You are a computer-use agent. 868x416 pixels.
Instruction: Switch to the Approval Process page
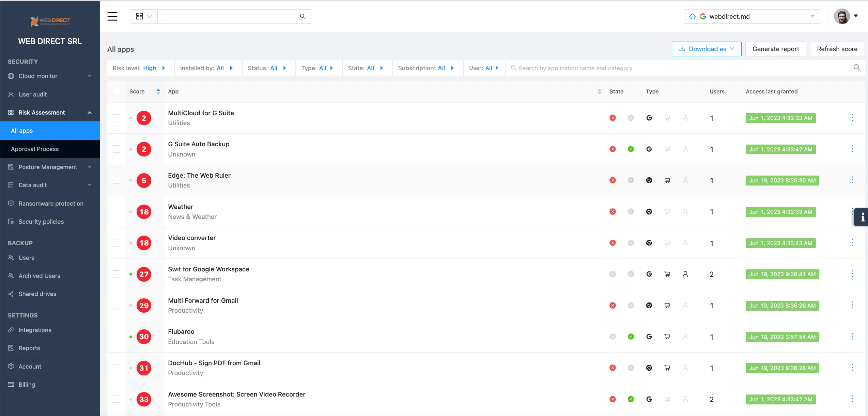pos(34,149)
